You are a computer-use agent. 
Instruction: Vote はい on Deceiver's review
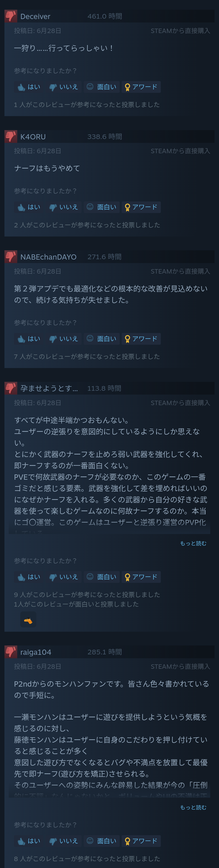29,87
